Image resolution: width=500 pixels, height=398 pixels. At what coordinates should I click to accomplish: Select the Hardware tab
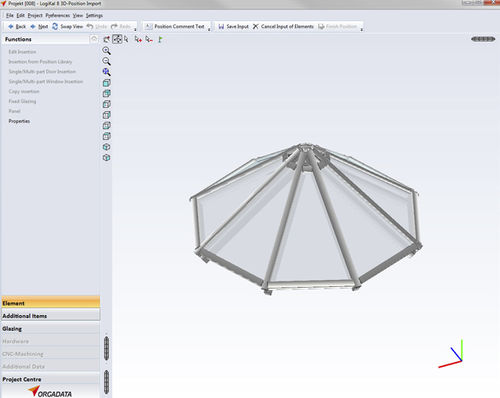(x=51, y=341)
